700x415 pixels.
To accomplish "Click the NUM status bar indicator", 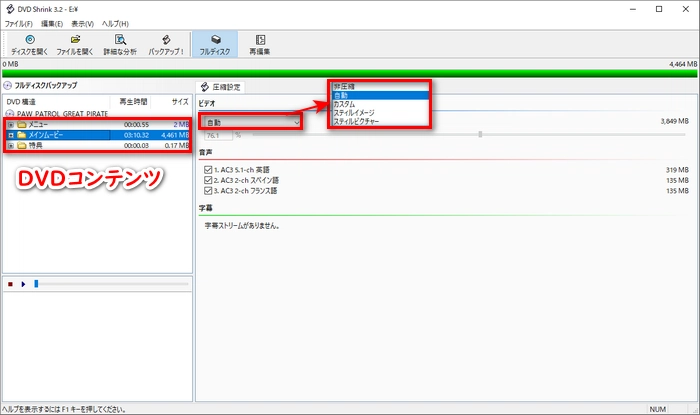I will (x=658, y=409).
